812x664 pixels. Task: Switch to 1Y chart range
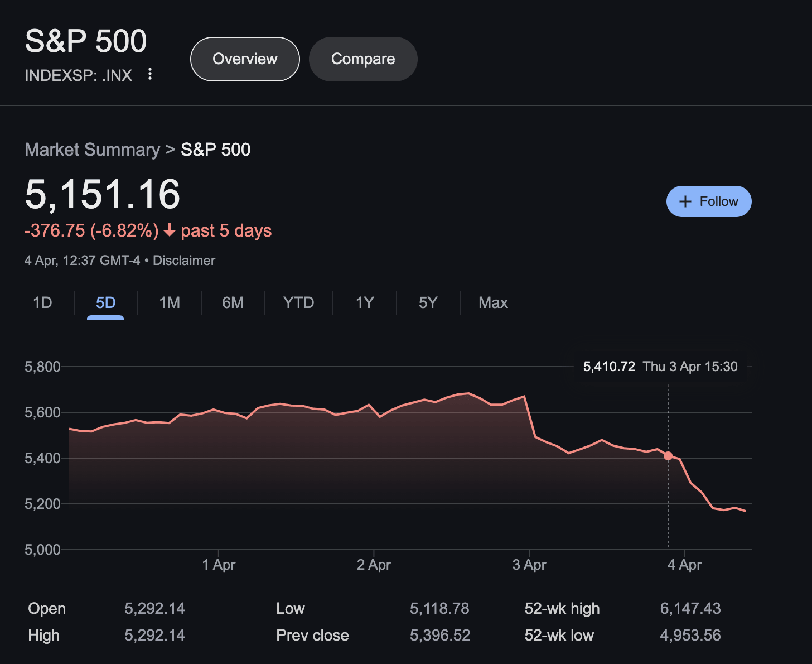click(364, 302)
